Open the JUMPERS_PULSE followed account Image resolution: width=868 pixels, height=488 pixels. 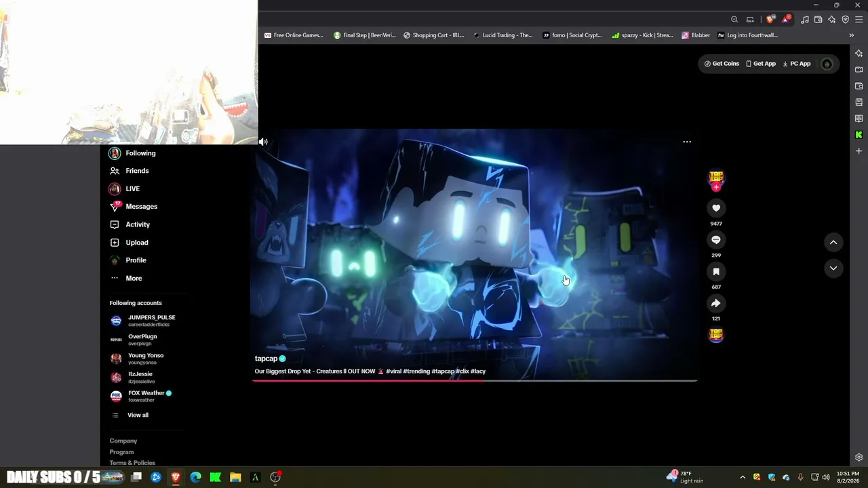point(144,321)
